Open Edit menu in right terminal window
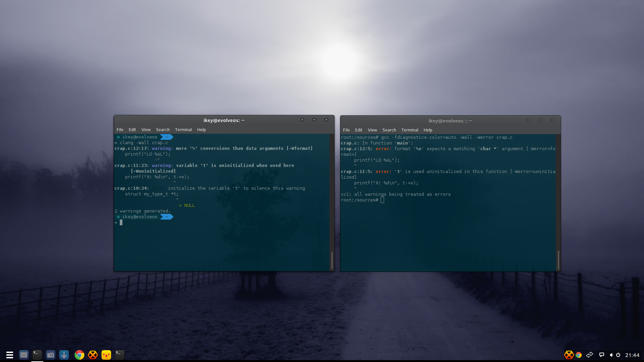 (x=359, y=130)
